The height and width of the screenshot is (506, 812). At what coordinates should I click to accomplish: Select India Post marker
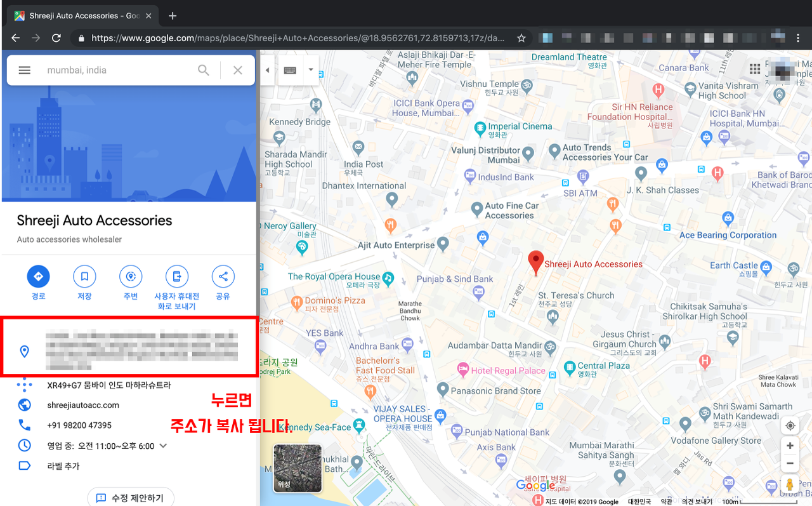coord(358,148)
